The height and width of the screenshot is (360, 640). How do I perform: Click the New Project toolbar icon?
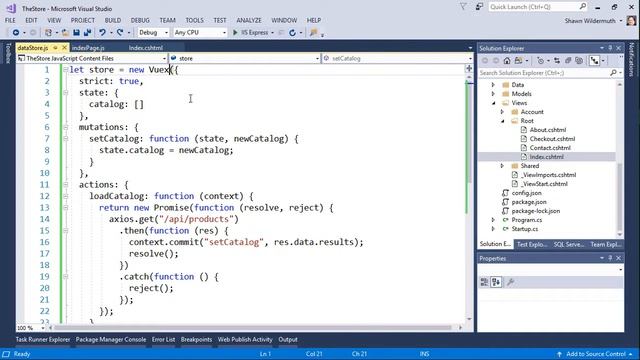coord(48,33)
